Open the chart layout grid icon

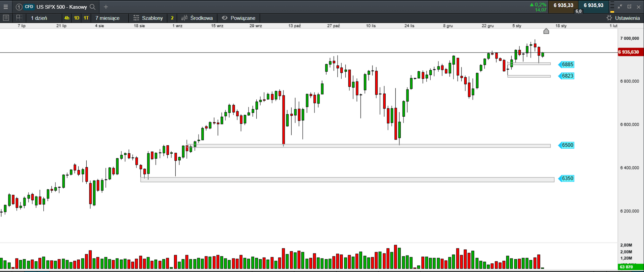[19, 18]
